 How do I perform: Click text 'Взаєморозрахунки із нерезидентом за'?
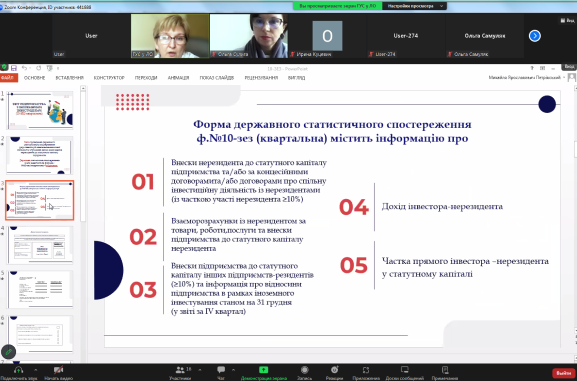(238, 221)
